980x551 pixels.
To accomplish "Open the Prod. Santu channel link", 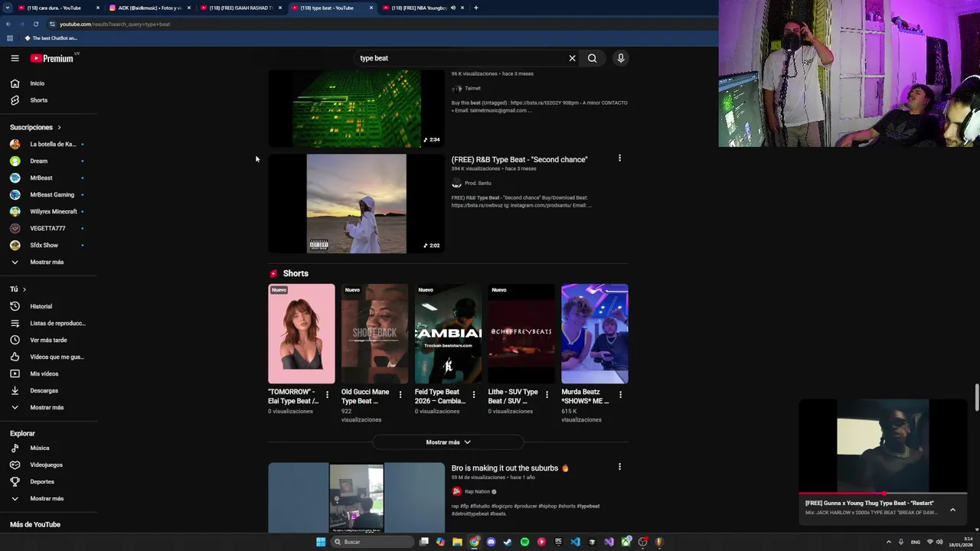I will 477,183.
